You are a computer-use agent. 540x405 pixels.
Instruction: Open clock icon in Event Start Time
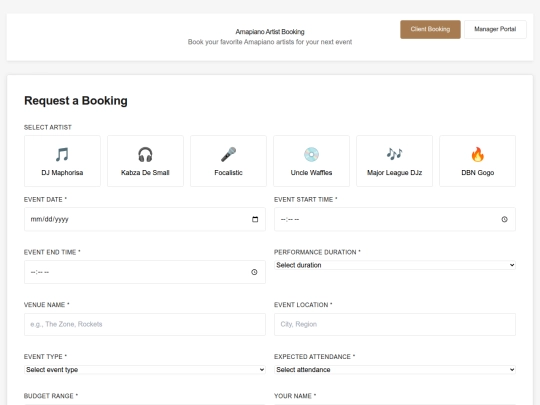[x=504, y=219]
